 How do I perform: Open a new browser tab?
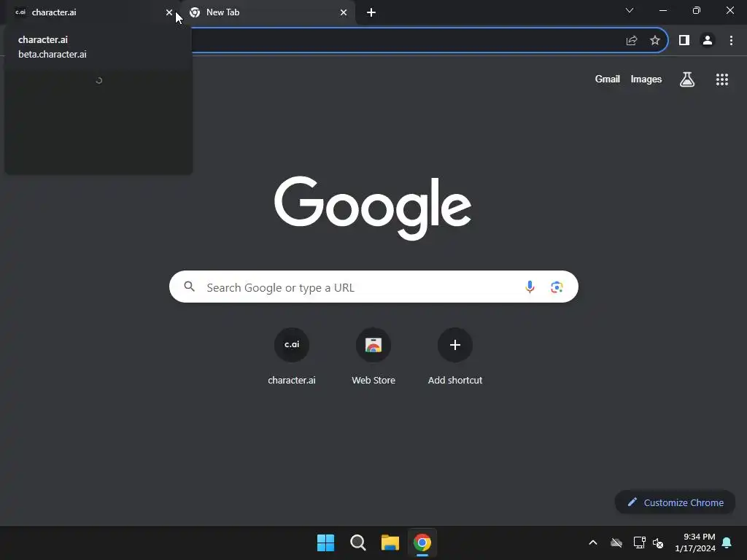(x=371, y=12)
